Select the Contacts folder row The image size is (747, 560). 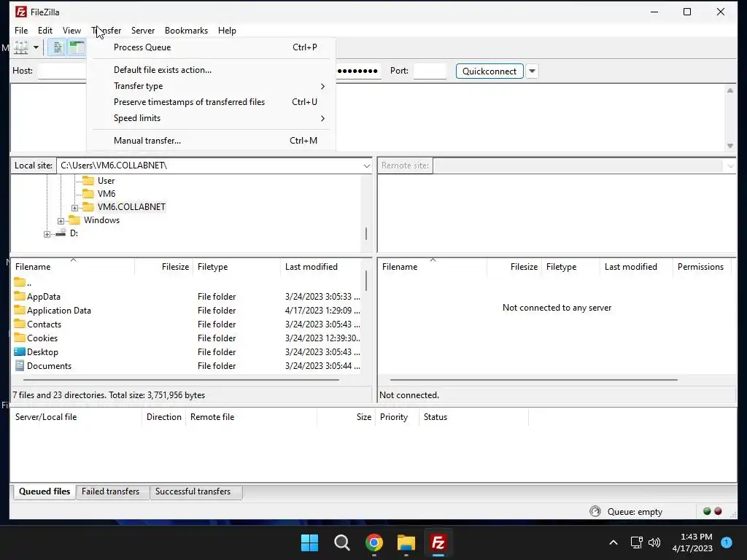[x=187, y=324]
